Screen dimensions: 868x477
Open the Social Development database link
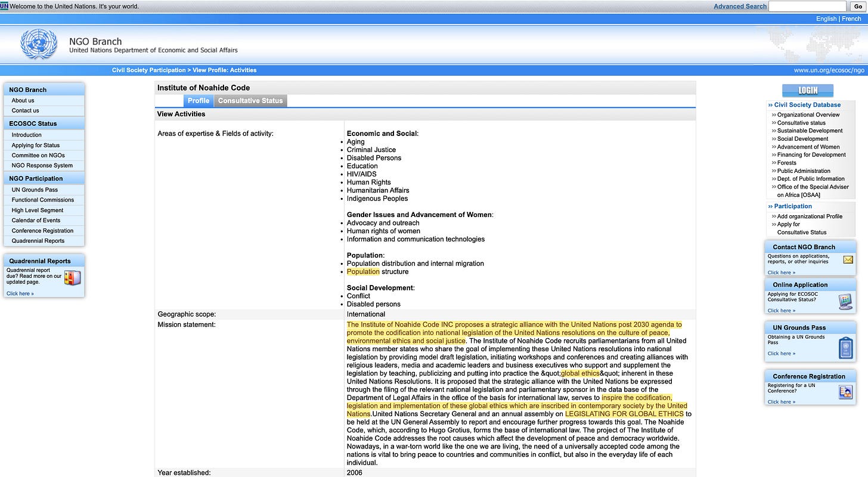point(803,139)
